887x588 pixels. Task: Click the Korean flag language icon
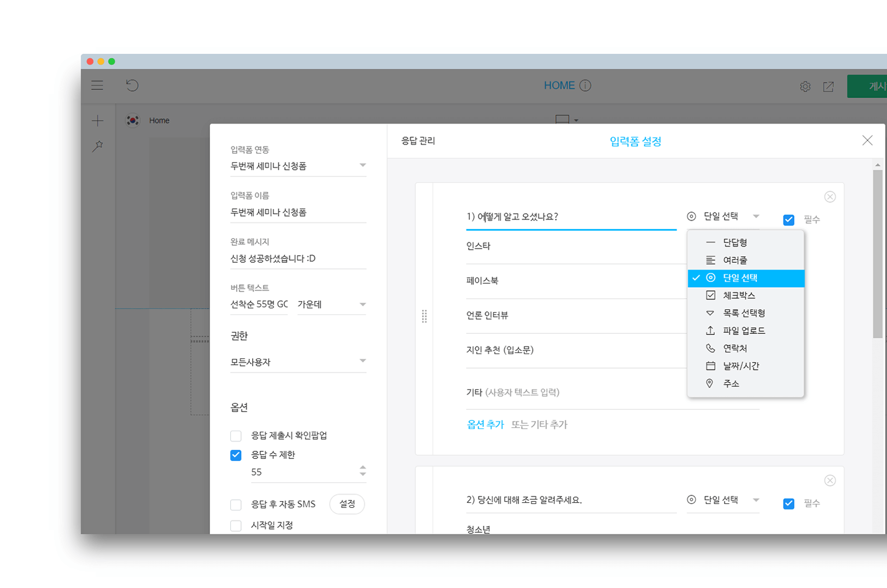point(132,120)
